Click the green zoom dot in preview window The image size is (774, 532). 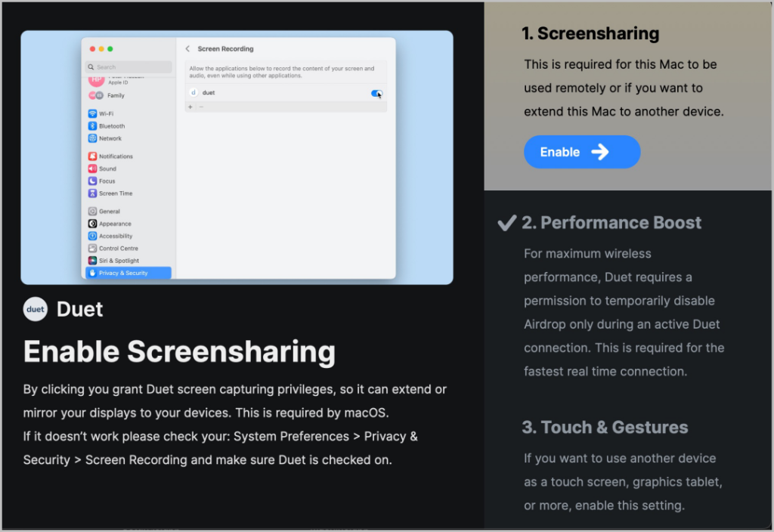pos(110,49)
